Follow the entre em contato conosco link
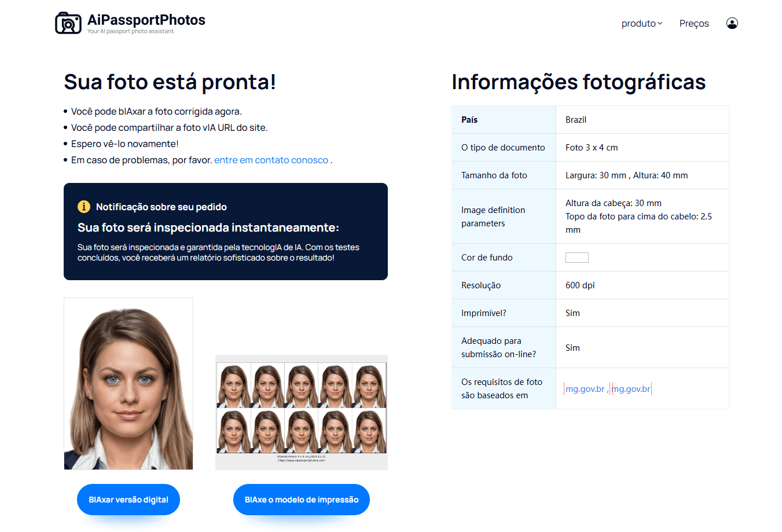This screenshot has height=532, width=782. [271, 160]
